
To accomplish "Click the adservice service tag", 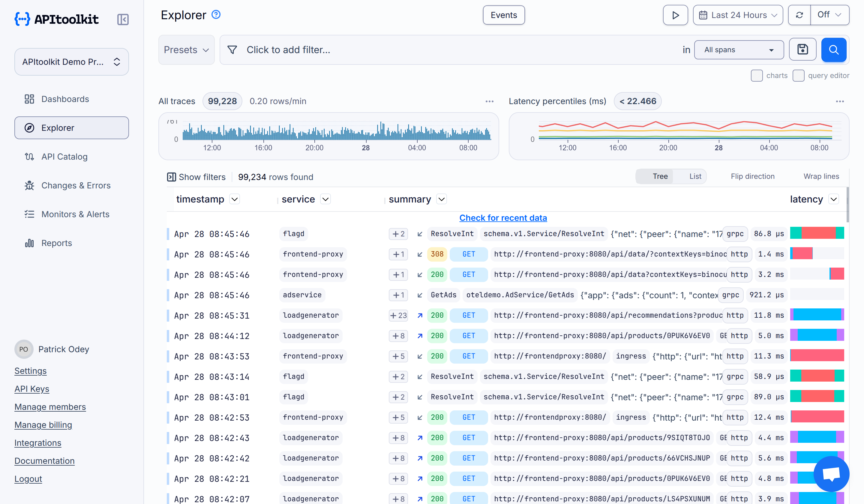I will pyautogui.click(x=302, y=295).
